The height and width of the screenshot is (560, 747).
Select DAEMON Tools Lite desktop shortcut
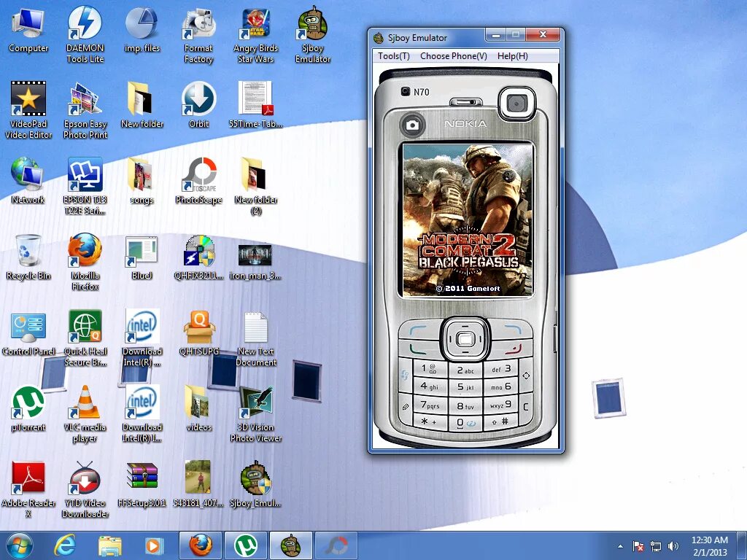click(x=85, y=35)
